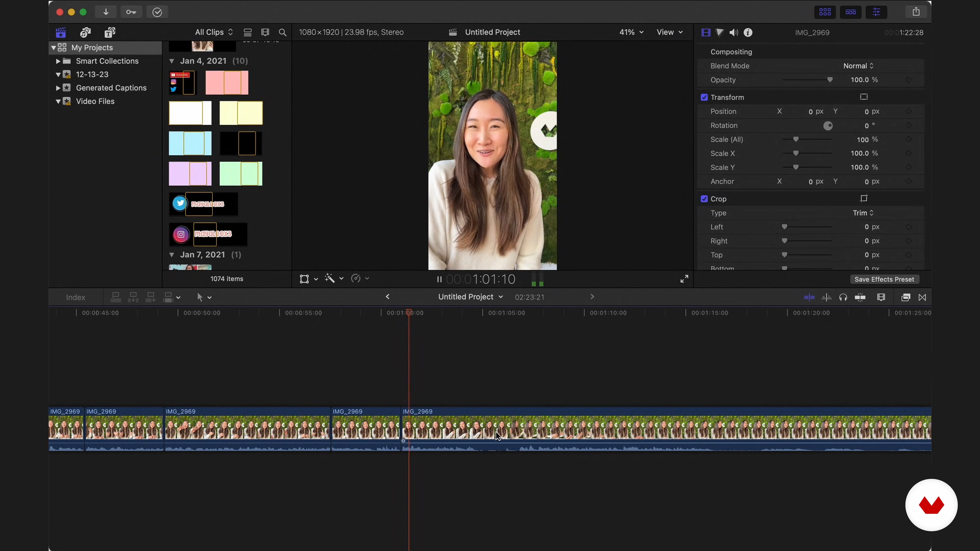The height and width of the screenshot is (551, 980).
Task: Select the Instagram mayaleex3 clip thumbnail
Action: point(208,234)
